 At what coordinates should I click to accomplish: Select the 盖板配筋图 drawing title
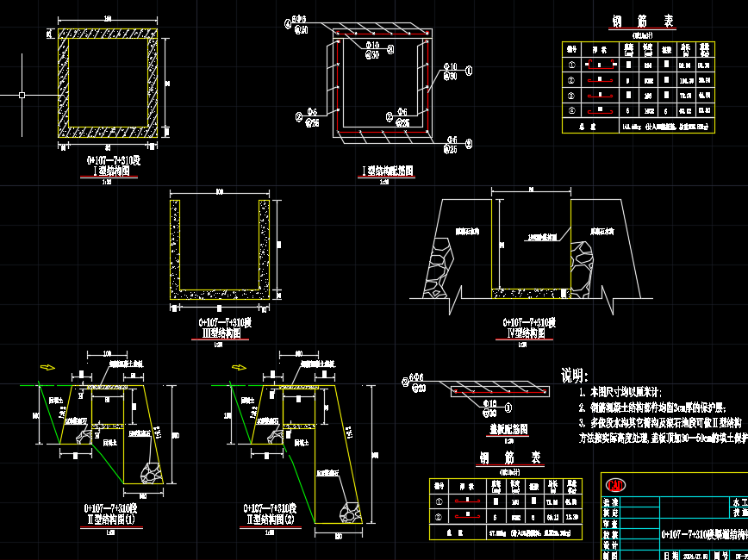(508, 429)
